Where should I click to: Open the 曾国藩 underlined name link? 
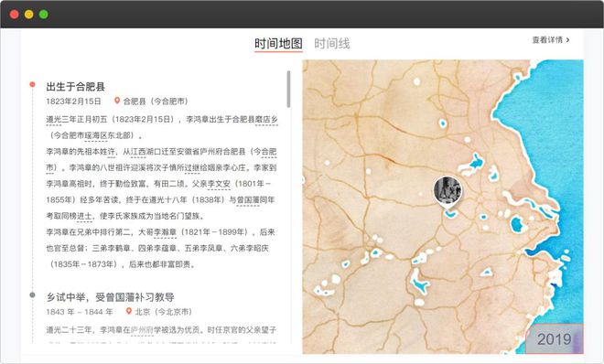(x=248, y=200)
